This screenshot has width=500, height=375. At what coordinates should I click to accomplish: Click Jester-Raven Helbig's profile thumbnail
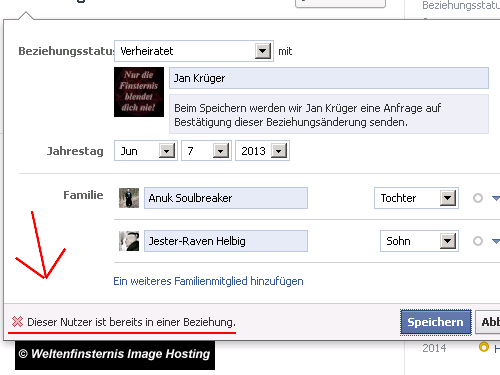tap(129, 241)
